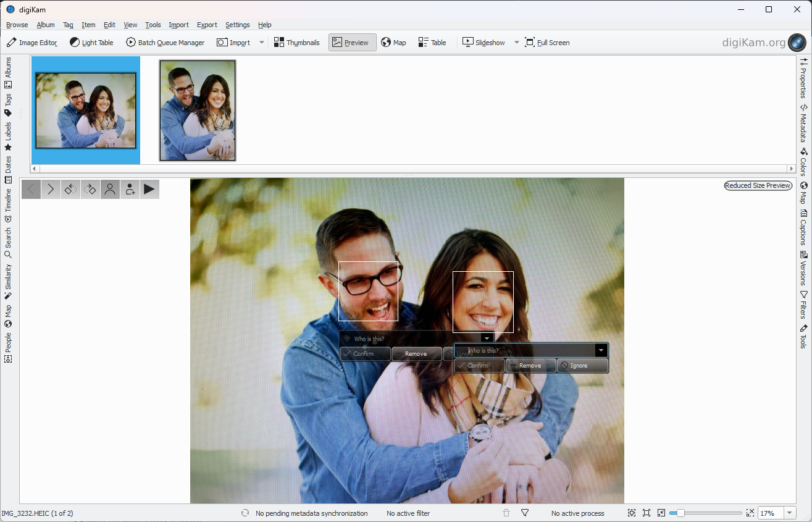Switch to Thumbnails view mode
This screenshot has height=522, width=812.
296,43
